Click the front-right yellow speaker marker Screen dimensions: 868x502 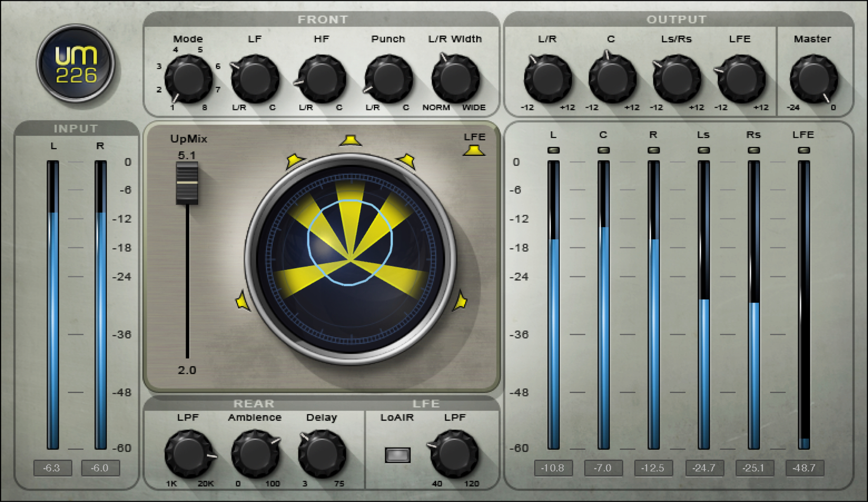[x=407, y=161]
